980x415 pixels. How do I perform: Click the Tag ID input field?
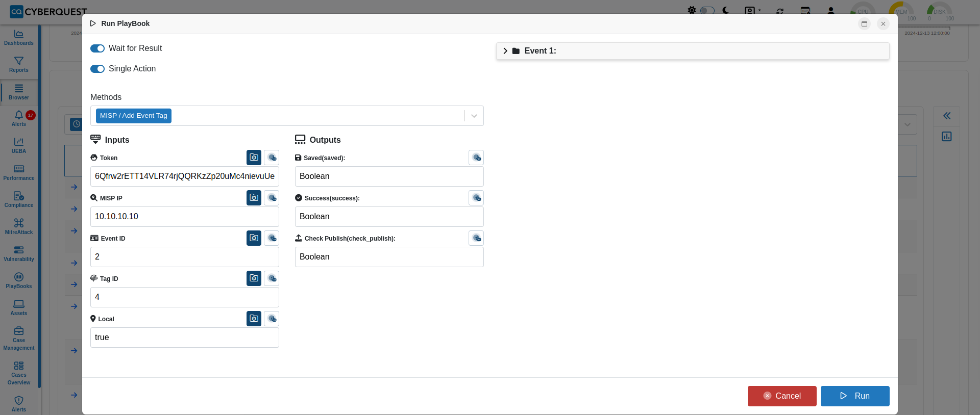point(185,297)
